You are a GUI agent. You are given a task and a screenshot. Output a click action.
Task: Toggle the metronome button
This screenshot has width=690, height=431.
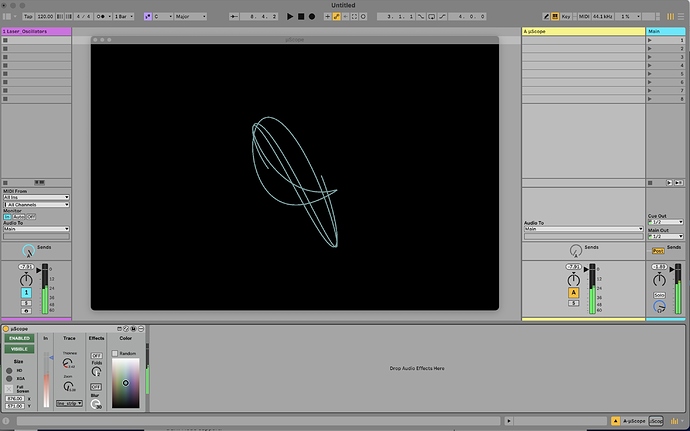click(101, 16)
